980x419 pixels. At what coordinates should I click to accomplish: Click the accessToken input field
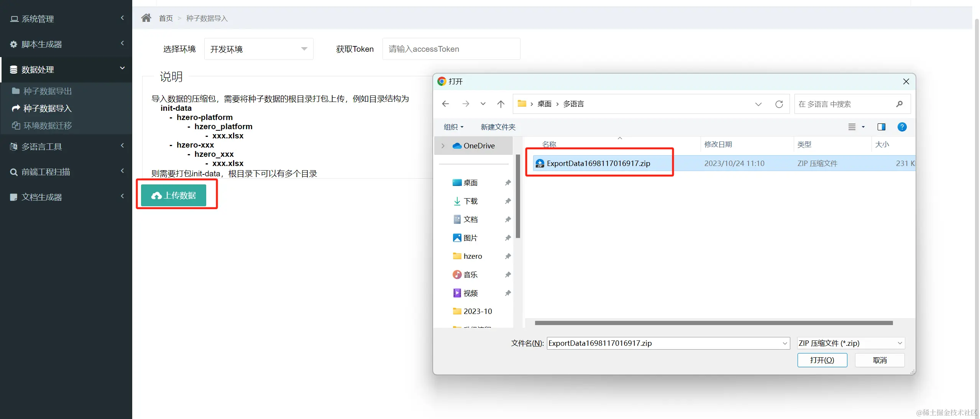451,49
